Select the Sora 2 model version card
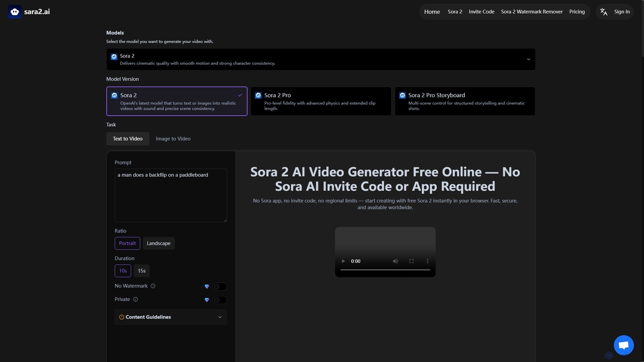Viewport: 644px width, 362px height. 177,101
